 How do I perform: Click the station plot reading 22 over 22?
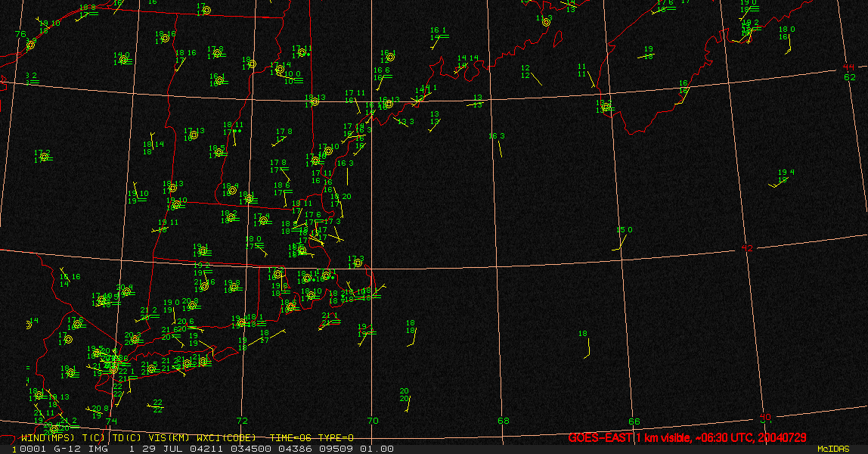click(156, 406)
